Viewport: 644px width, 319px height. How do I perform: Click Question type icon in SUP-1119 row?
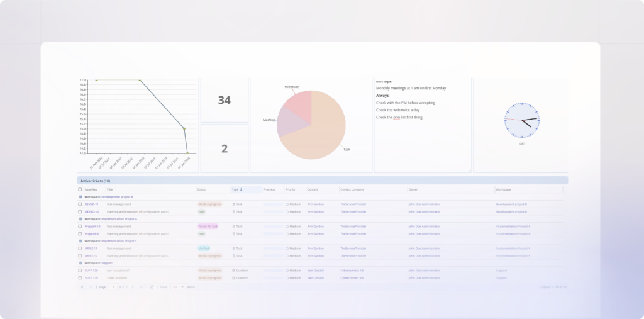(x=234, y=278)
